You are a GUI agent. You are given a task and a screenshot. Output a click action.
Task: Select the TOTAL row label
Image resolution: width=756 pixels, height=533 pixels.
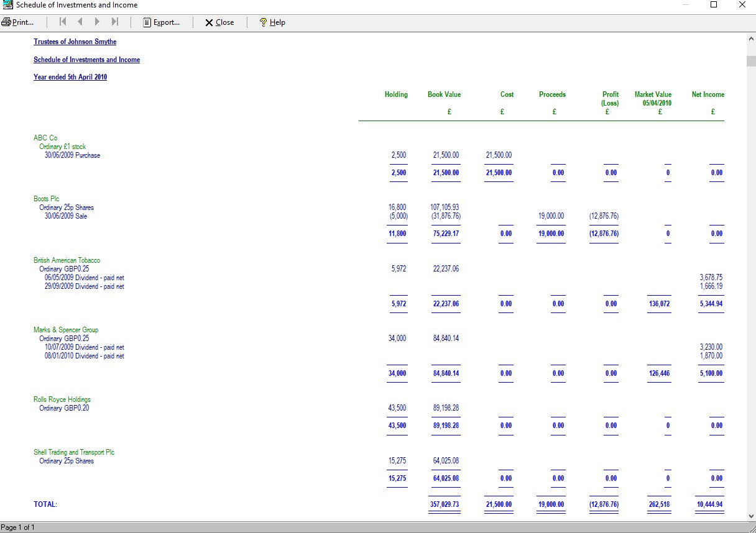pos(45,504)
